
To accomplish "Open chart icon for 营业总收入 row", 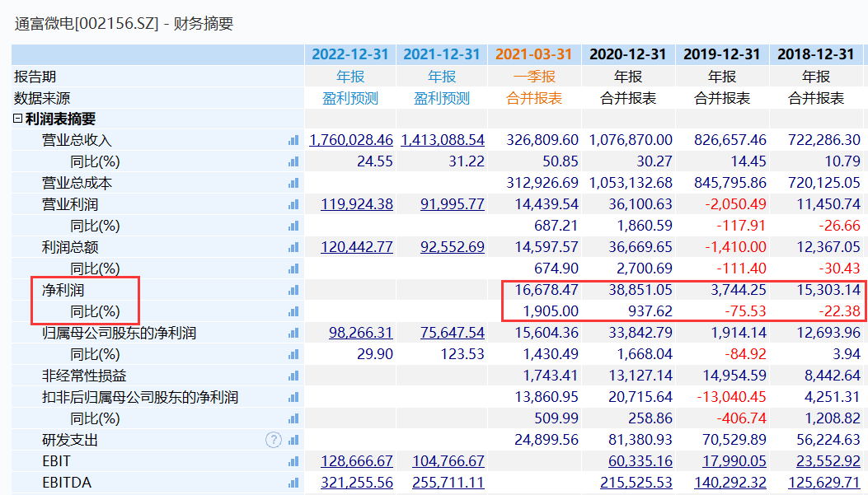I will pos(293,141).
